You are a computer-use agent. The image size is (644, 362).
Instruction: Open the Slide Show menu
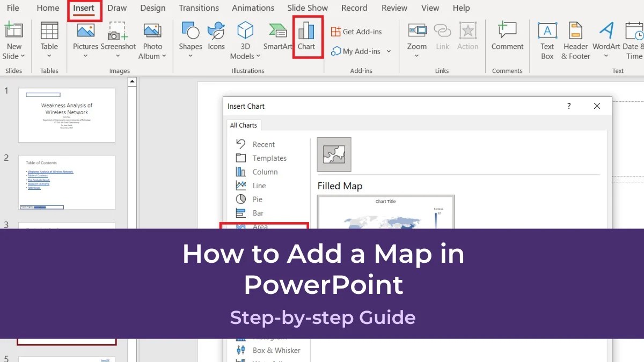point(307,8)
